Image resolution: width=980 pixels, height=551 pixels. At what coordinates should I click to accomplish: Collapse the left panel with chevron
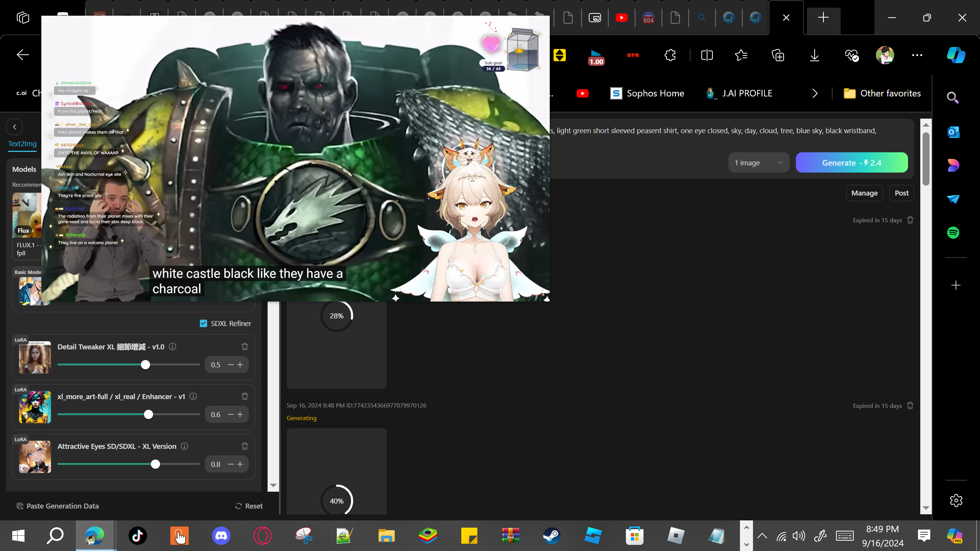15,127
